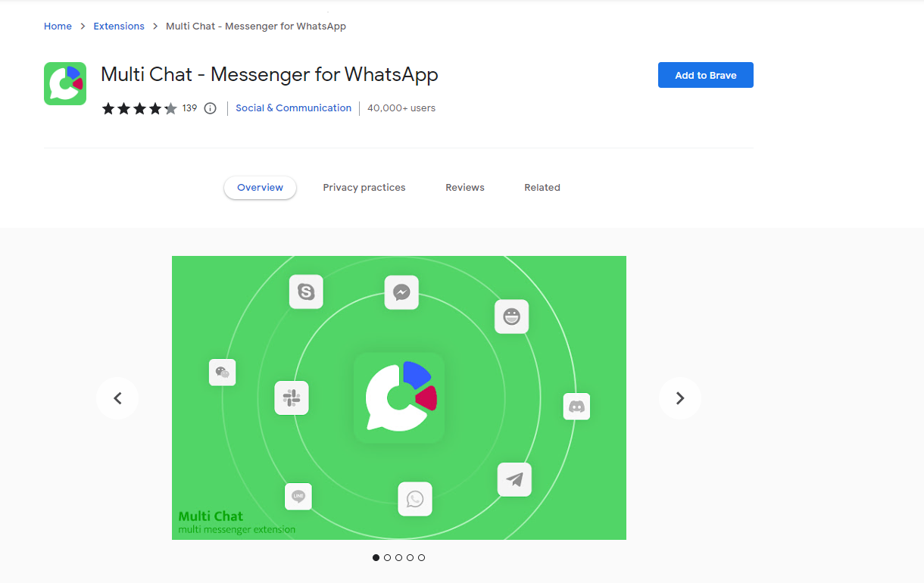
Task: Click the Discord icon in the promo image
Action: pyautogui.click(x=576, y=407)
